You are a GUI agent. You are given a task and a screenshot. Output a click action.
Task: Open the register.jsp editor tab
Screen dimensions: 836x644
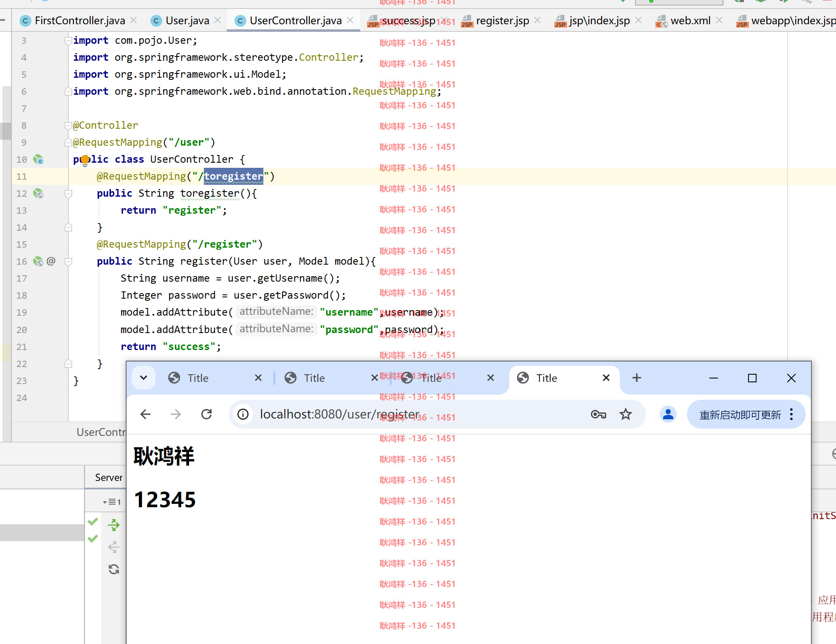[x=502, y=20]
